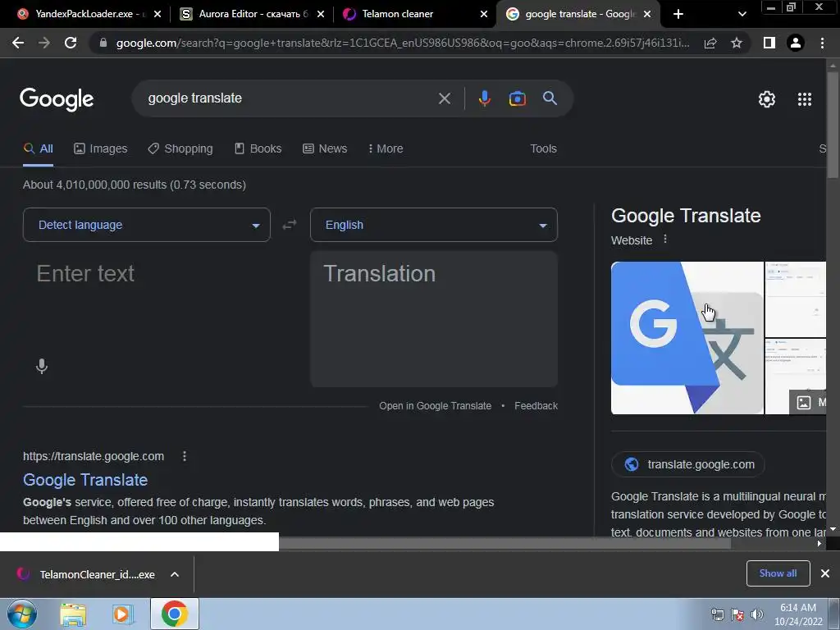The width and height of the screenshot is (840, 630).
Task: Open Windows Explorer from taskbar
Action: pyautogui.click(x=73, y=614)
